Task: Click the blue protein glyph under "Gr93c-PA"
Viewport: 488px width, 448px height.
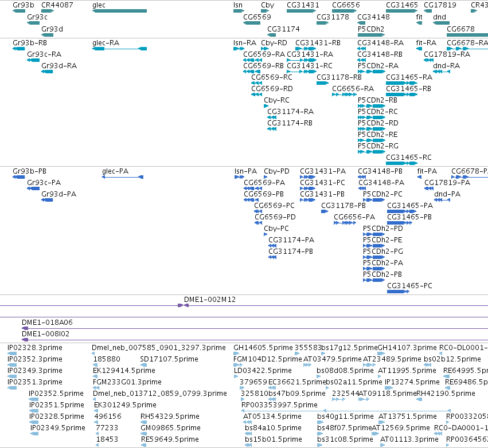Action: (33, 188)
